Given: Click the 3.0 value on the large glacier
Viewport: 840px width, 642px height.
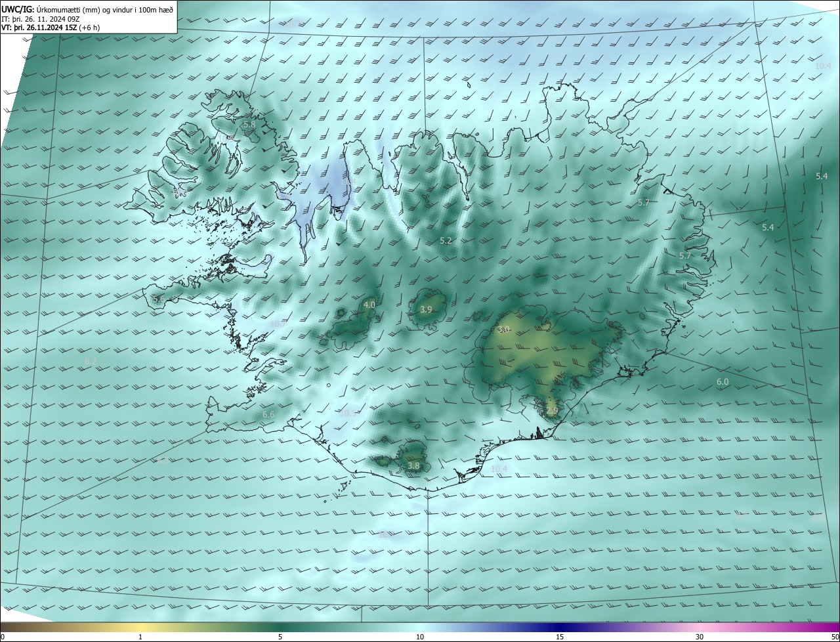Looking at the screenshot, I should 503,329.
